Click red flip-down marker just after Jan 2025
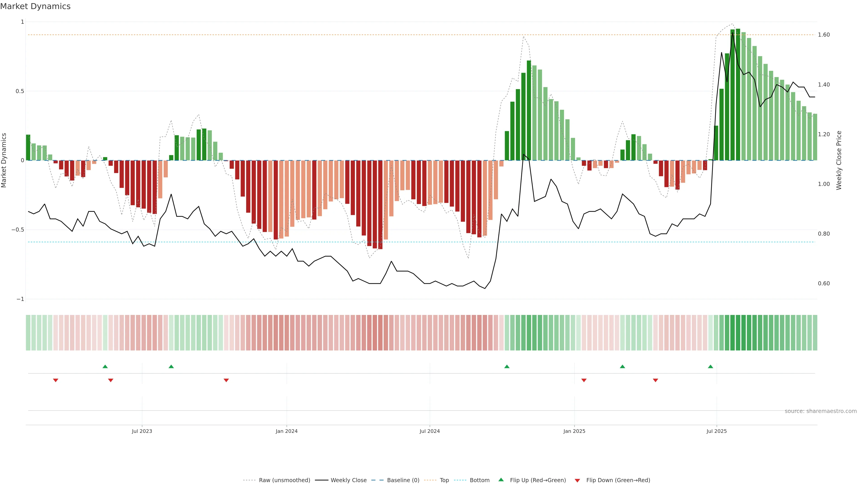This screenshot has width=868, height=488. pos(584,380)
